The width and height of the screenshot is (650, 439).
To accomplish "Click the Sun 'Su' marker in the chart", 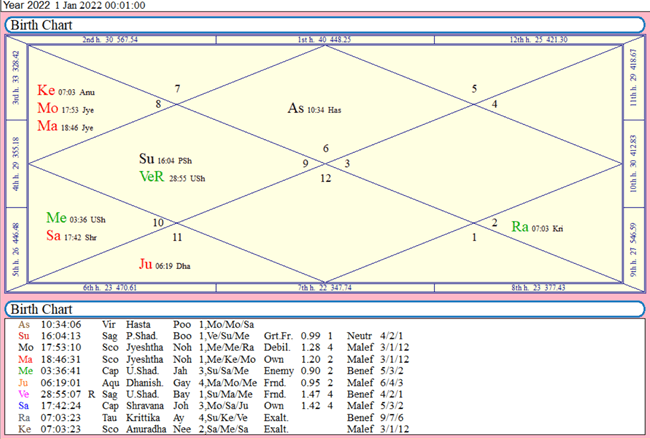I will (148, 158).
